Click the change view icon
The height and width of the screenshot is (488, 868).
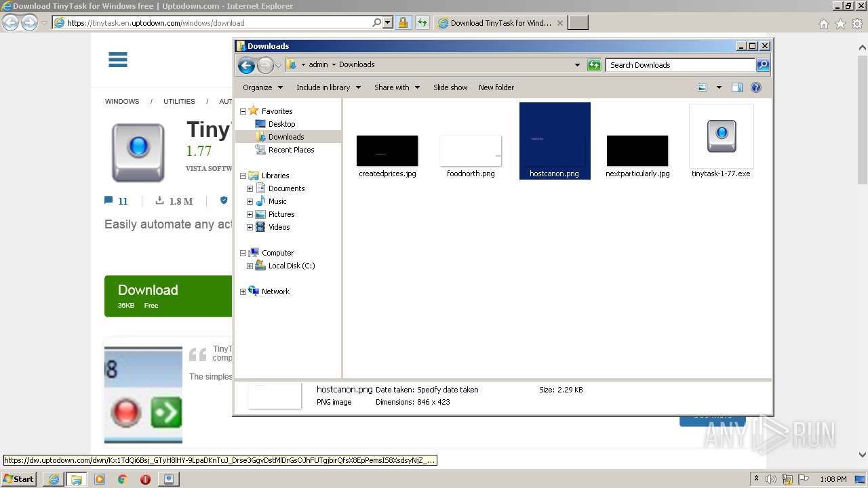(x=703, y=87)
